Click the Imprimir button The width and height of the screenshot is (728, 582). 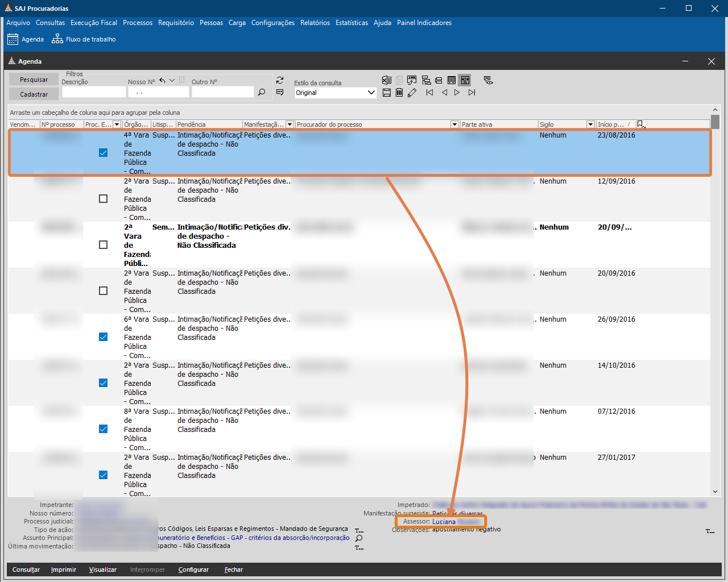pyautogui.click(x=64, y=569)
